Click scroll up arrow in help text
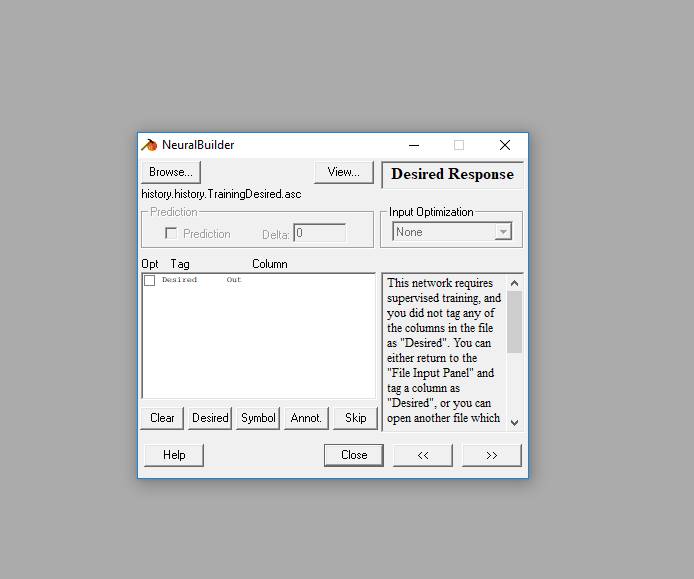This screenshot has width=694, height=579. [x=514, y=283]
